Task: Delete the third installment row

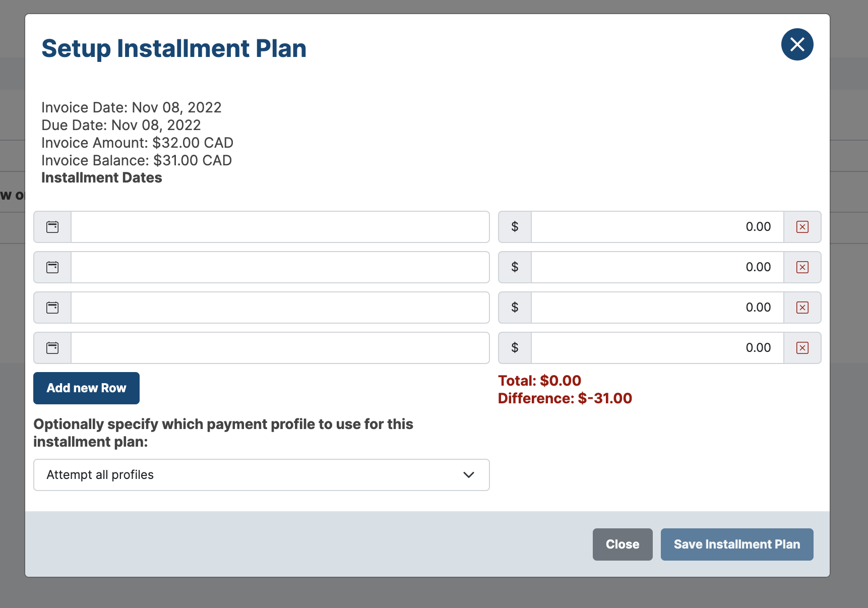Action: [802, 308]
